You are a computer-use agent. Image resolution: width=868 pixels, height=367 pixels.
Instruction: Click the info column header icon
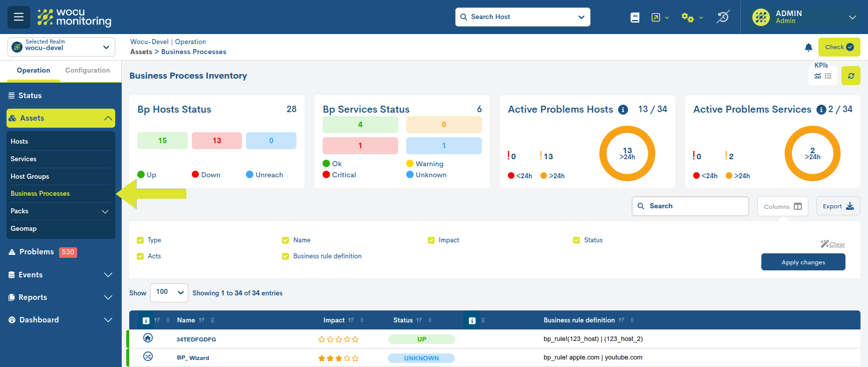pyautogui.click(x=146, y=320)
